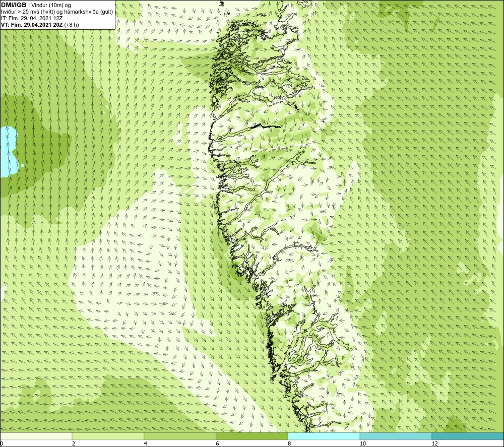The width and height of the screenshot is (504, 447).
Task: Click the light cyan high-wind patch on map
Action: [9, 151]
